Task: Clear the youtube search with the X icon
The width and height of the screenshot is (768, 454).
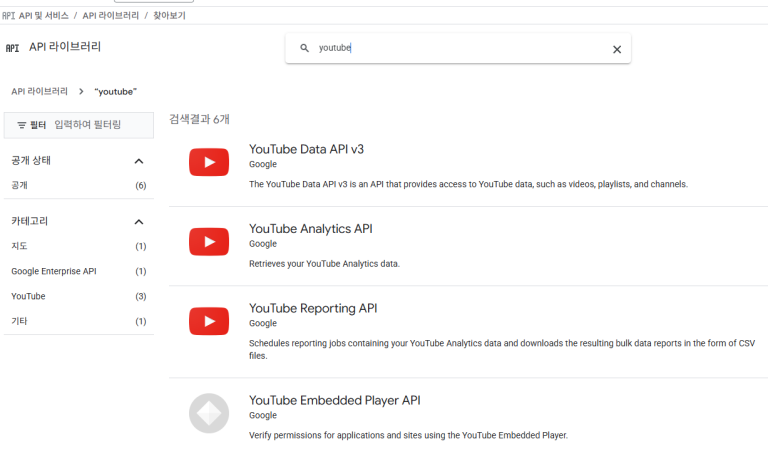Action: tap(617, 49)
